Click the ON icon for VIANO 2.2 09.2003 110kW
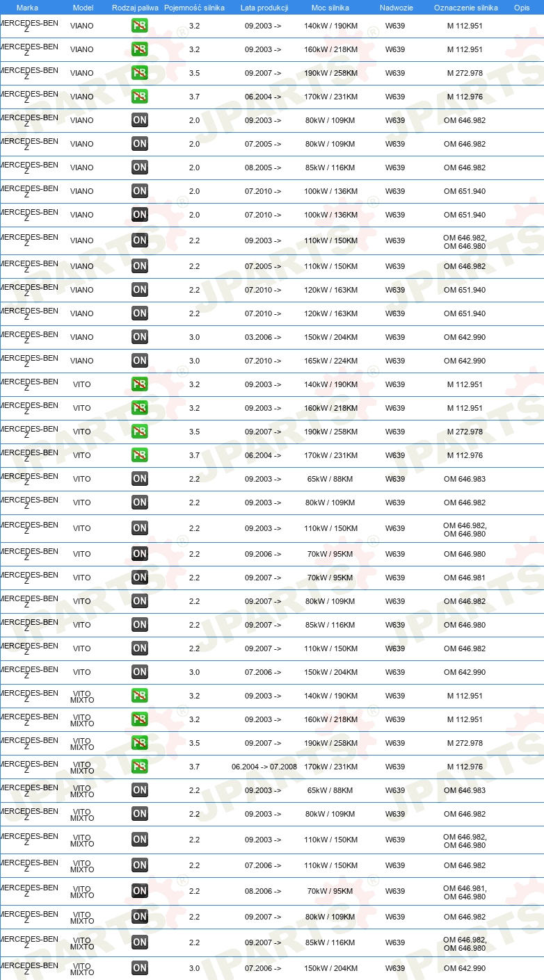Screen dimensions: 544x980 pos(139,240)
